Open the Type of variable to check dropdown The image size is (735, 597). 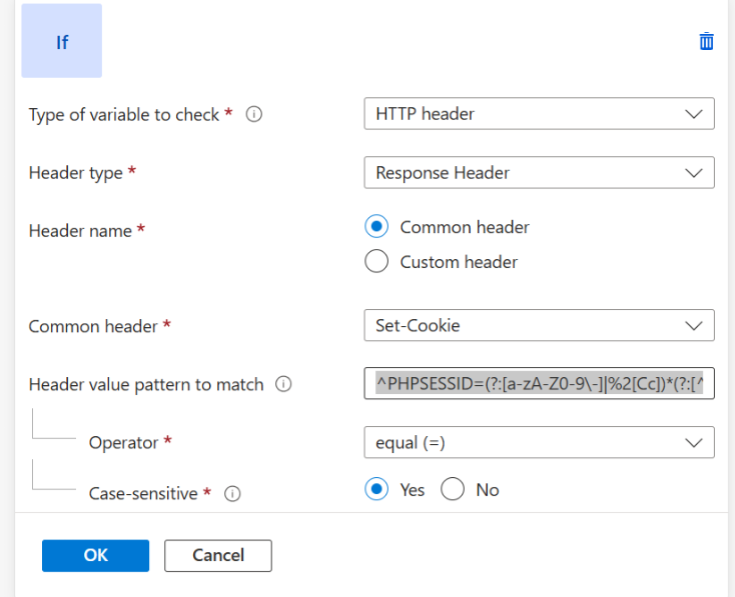point(539,113)
